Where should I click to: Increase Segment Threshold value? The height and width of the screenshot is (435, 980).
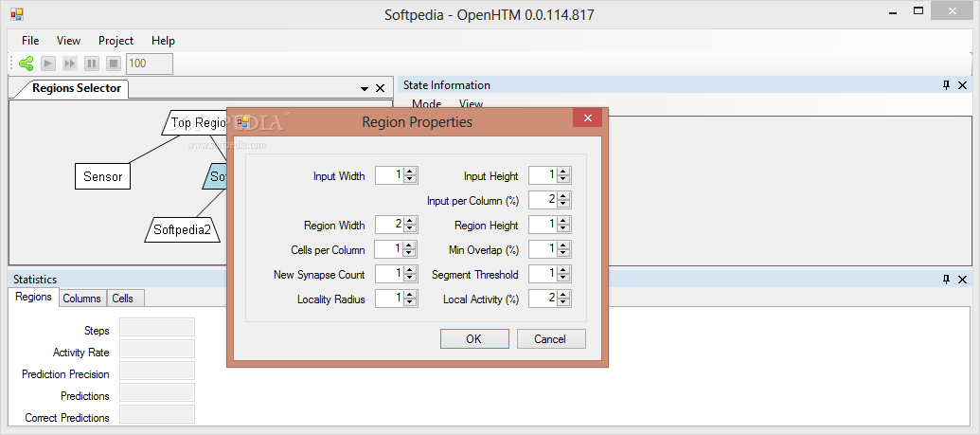(563, 270)
